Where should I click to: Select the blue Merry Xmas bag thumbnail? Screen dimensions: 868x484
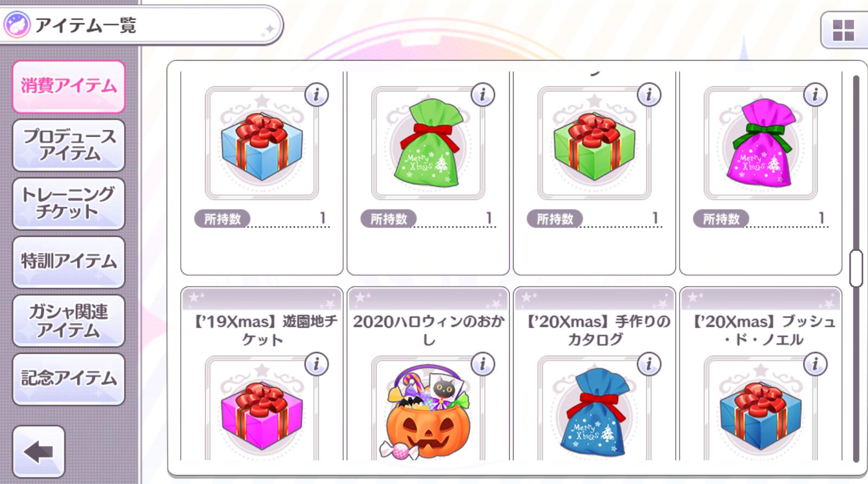[594, 412]
